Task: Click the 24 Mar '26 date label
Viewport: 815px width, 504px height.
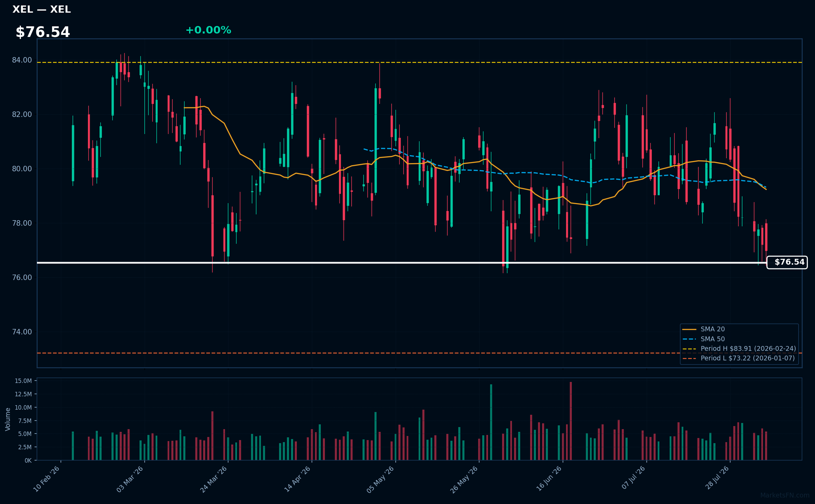Action: click(214, 479)
